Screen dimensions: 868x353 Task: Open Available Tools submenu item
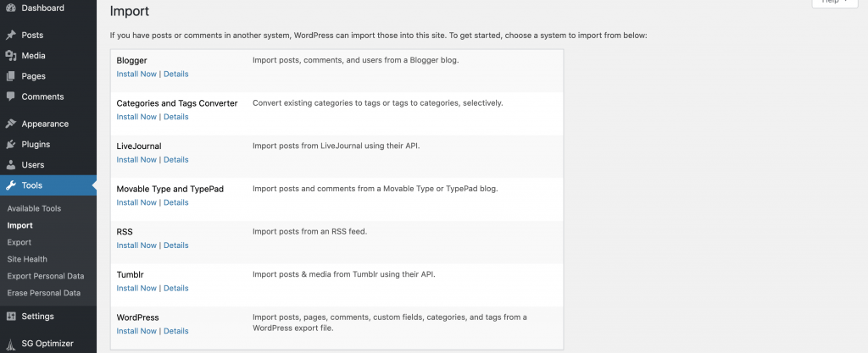coord(34,208)
